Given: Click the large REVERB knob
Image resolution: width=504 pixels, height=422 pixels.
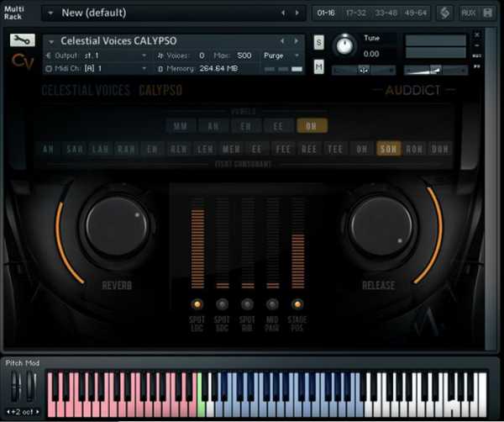Looking at the screenshot, I should point(117,226).
